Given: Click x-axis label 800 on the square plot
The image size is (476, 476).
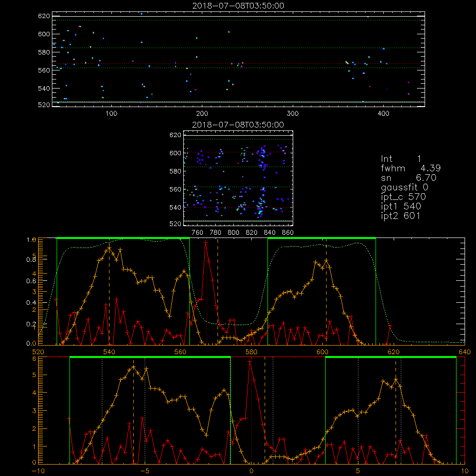Looking at the screenshot, I should click(x=233, y=233).
